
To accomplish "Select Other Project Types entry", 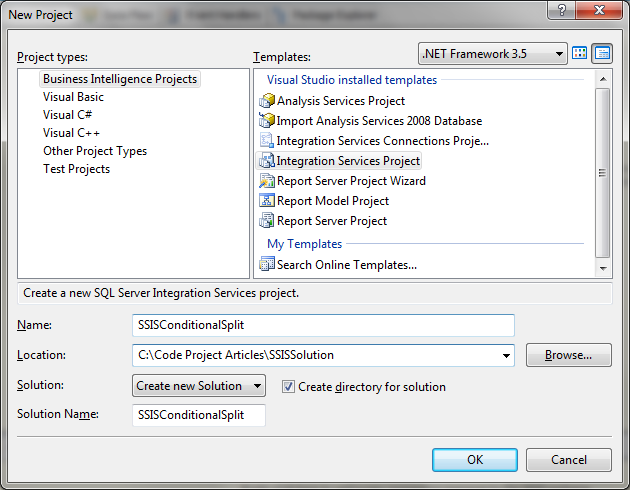I will 95,151.
